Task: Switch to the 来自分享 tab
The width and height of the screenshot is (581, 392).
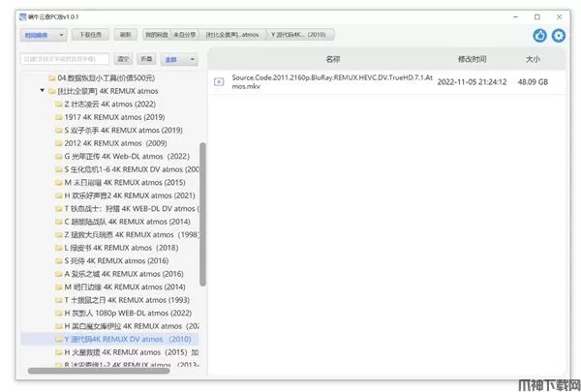Action: pyautogui.click(x=187, y=35)
